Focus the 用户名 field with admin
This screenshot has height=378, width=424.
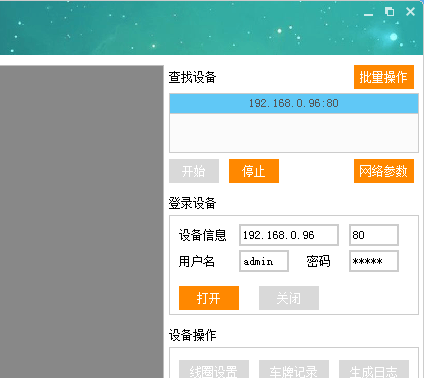tap(264, 261)
